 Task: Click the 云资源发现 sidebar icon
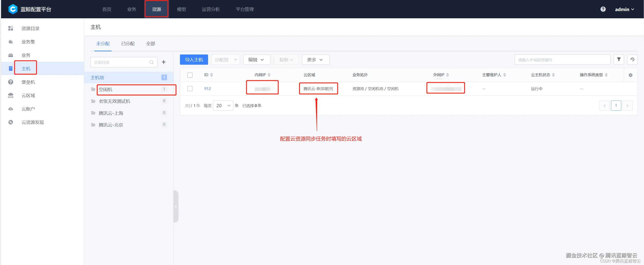click(10, 122)
